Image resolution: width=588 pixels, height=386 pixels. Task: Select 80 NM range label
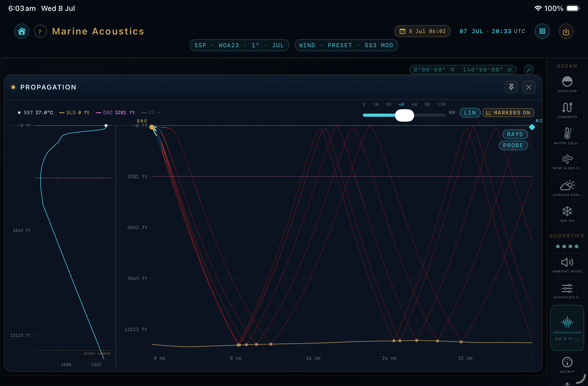427,105
